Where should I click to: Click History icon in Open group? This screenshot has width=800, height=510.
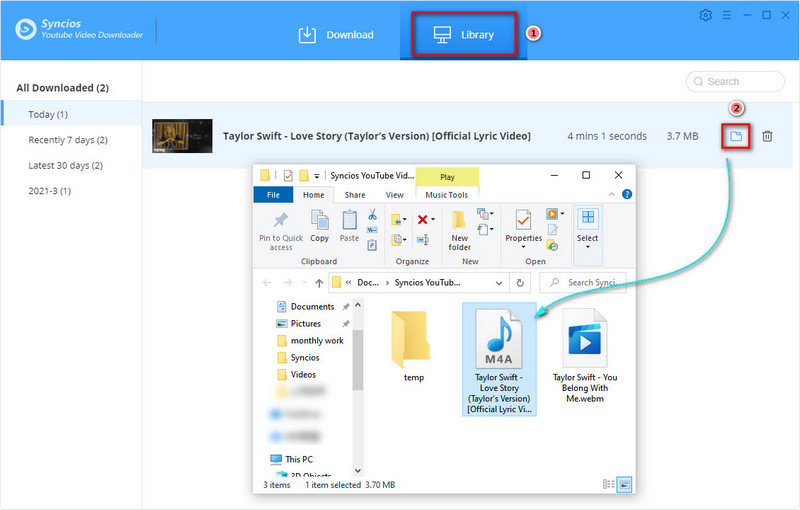pyautogui.click(x=553, y=246)
